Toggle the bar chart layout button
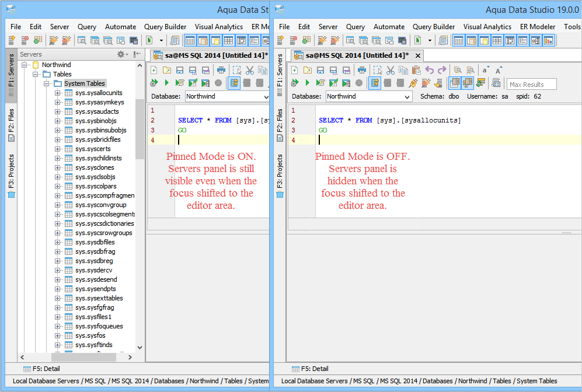Screen dimensions: 582x392 tap(548, 40)
